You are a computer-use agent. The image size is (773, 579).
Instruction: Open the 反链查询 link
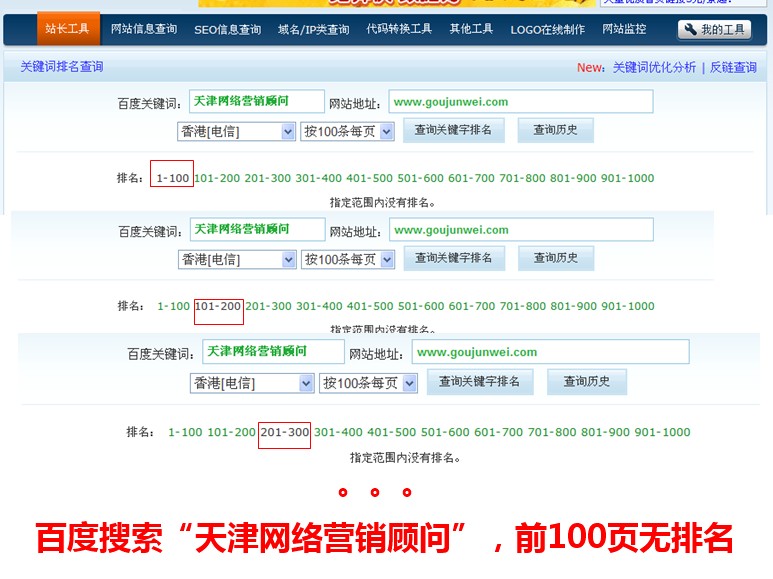coord(733,67)
